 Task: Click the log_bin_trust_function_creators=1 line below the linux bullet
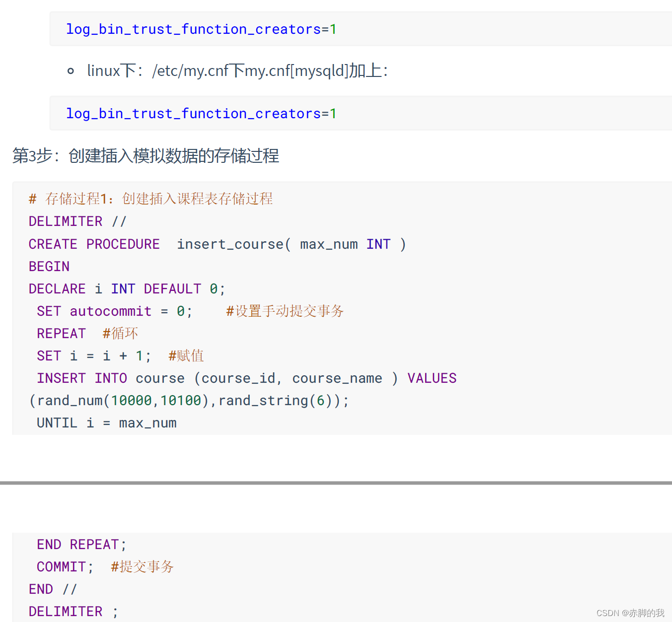click(x=201, y=114)
